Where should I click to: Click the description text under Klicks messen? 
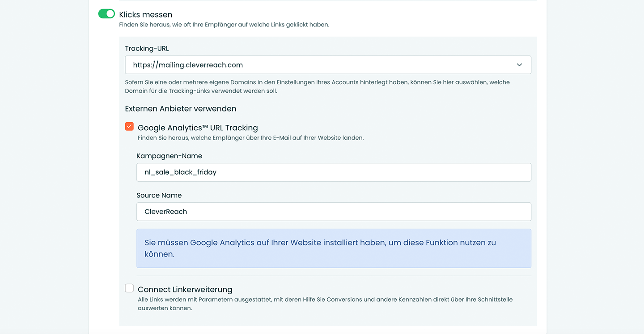point(224,25)
